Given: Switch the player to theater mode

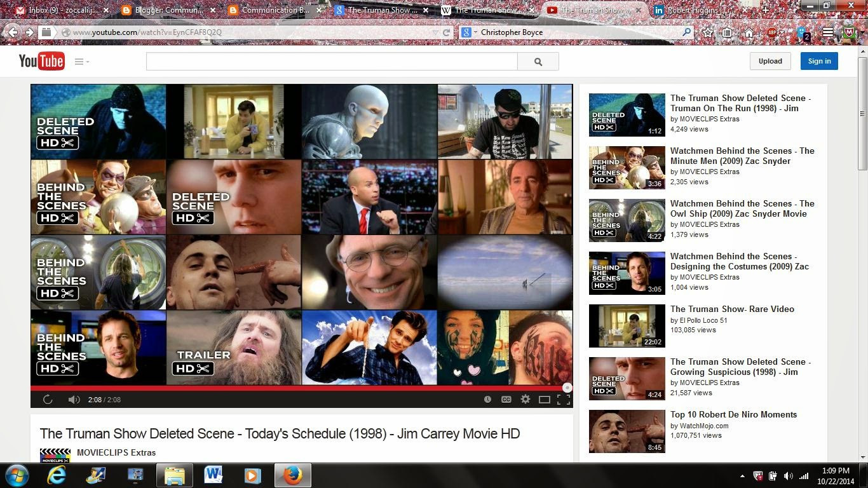Looking at the screenshot, I should tap(545, 400).
